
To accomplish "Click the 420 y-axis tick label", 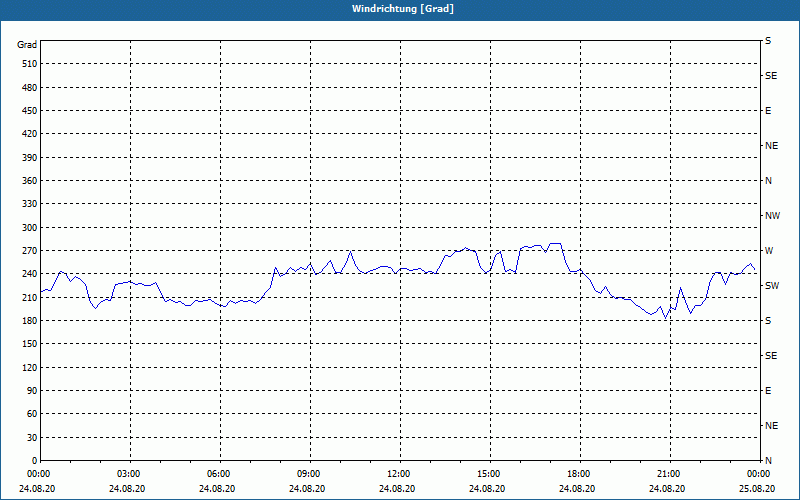I will pos(30,134).
